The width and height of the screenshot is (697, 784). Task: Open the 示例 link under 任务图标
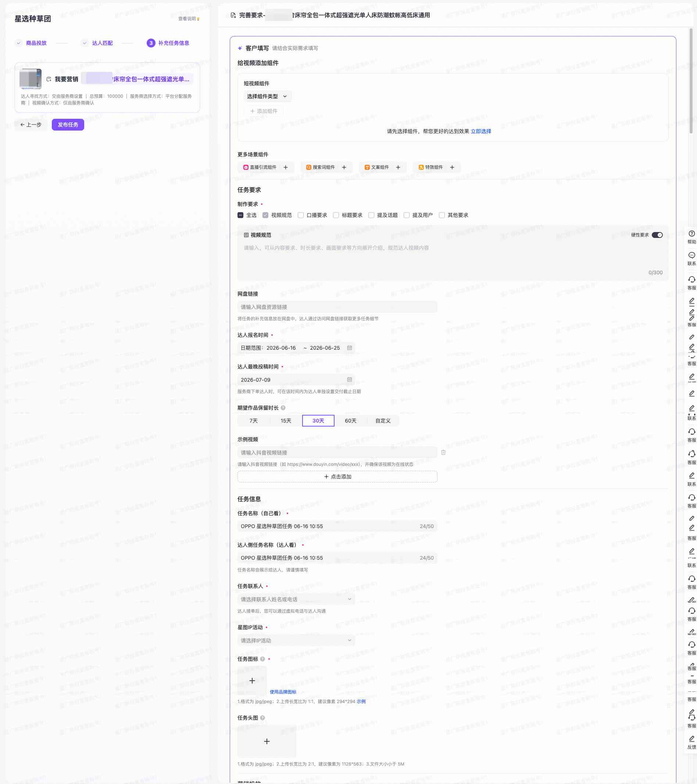tap(361, 702)
